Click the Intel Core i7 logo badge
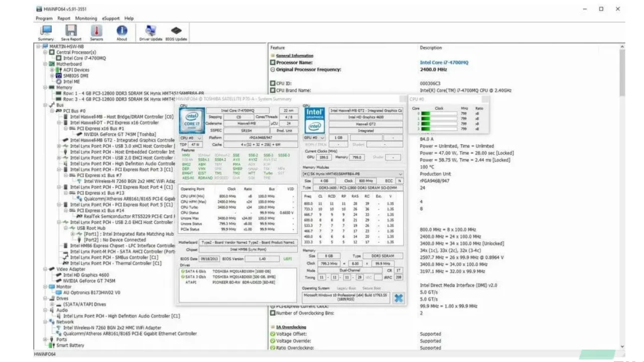 pyautogui.click(x=191, y=120)
